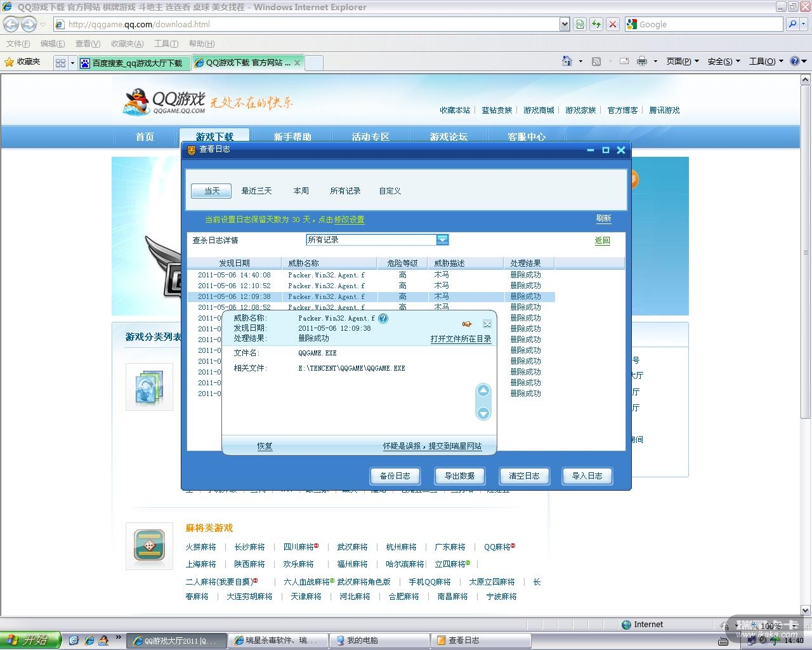Viewport: 812px width, 650px height.
Task: Click the 修改设置 link
Action: (350, 220)
